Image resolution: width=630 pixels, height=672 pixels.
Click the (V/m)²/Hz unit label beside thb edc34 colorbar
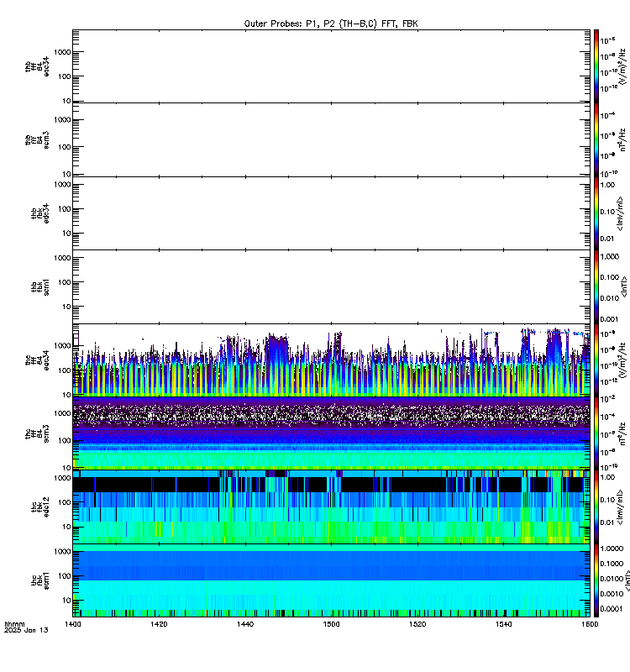pos(623,66)
